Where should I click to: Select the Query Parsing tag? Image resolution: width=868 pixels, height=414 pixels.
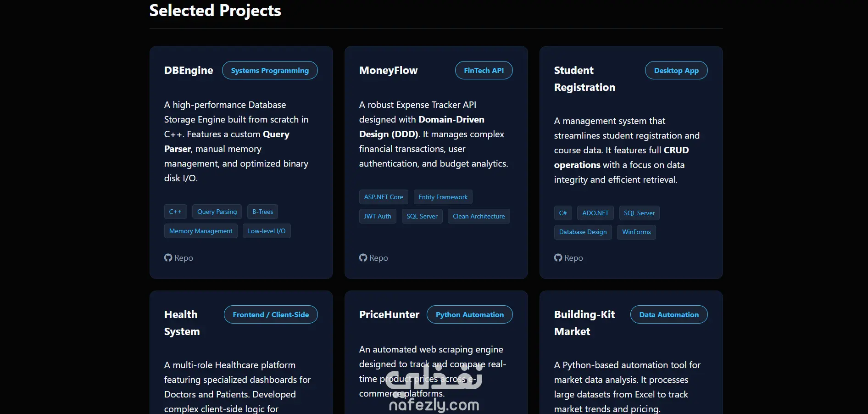217,212
